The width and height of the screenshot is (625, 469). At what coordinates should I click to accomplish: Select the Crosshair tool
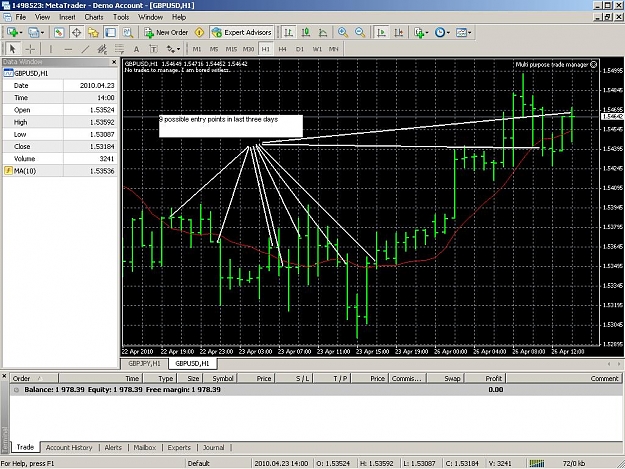click(x=30, y=49)
